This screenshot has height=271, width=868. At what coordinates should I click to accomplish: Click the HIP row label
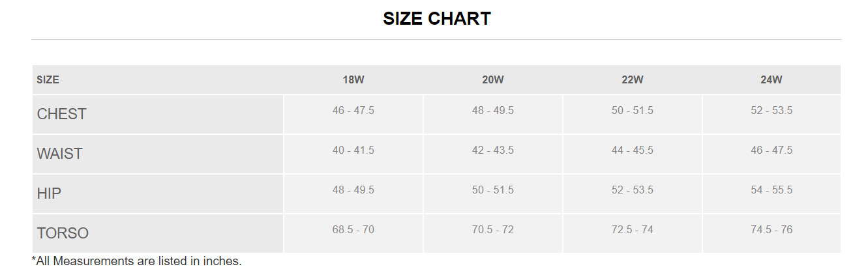pyautogui.click(x=50, y=193)
